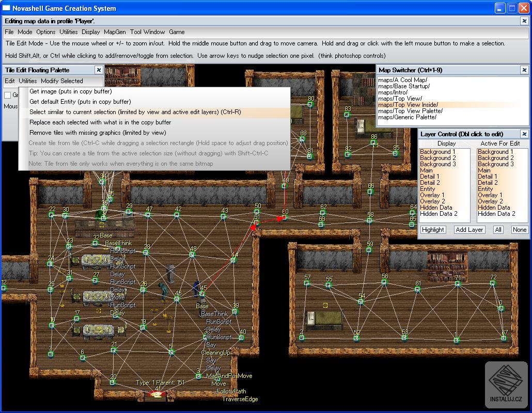Open the Display menu

coord(90,32)
